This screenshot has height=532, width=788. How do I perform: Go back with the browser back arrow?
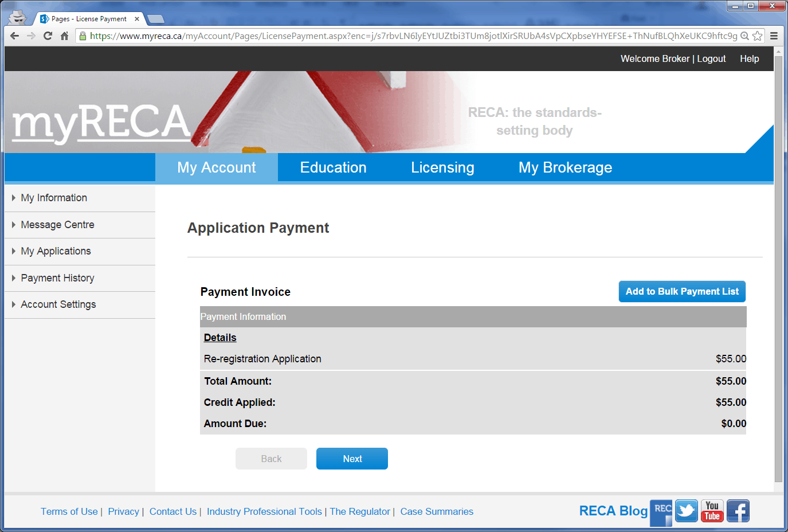pos(15,36)
